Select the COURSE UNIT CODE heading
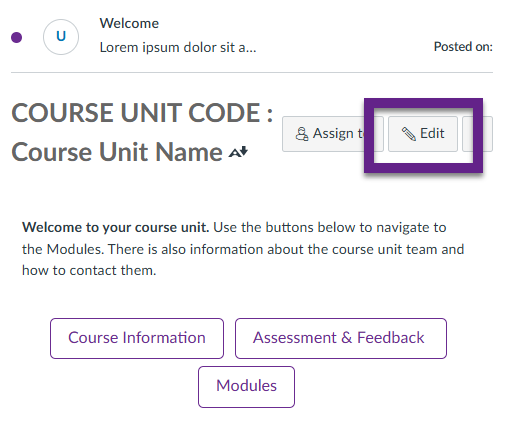514x433 pixels. click(142, 113)
